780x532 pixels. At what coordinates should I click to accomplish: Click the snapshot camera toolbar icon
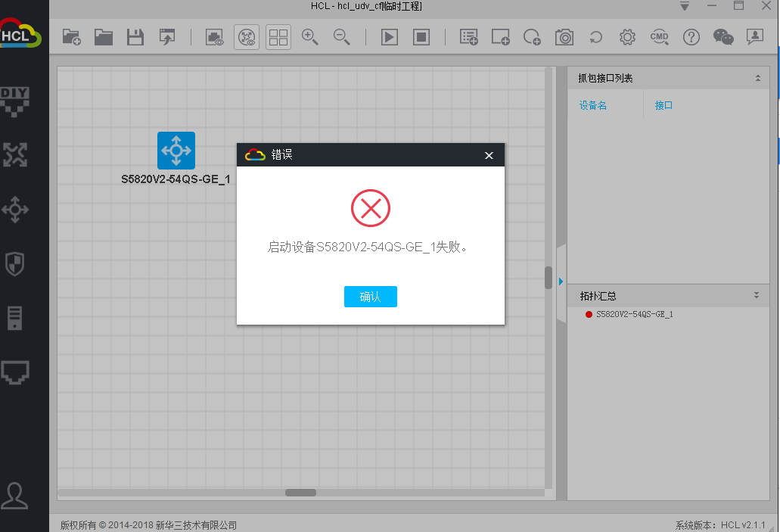pos(564,37)
